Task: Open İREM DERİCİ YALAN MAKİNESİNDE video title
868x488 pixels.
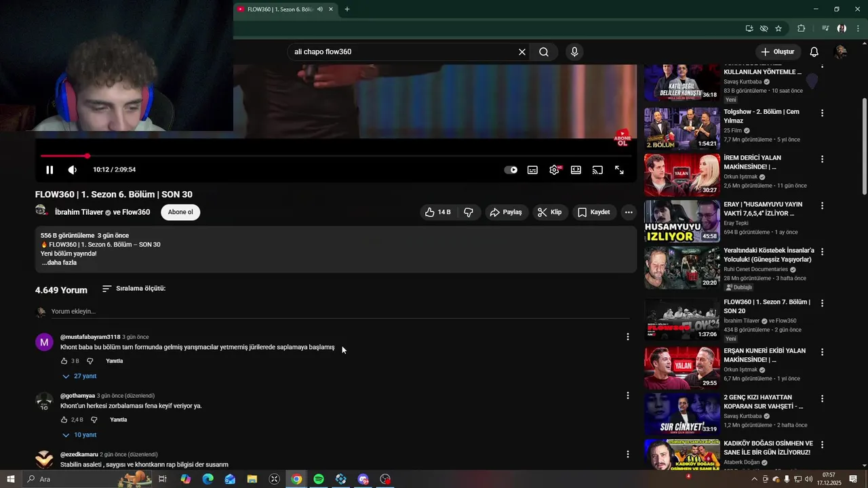Action: pyautogui.click(x=753, y=162)
